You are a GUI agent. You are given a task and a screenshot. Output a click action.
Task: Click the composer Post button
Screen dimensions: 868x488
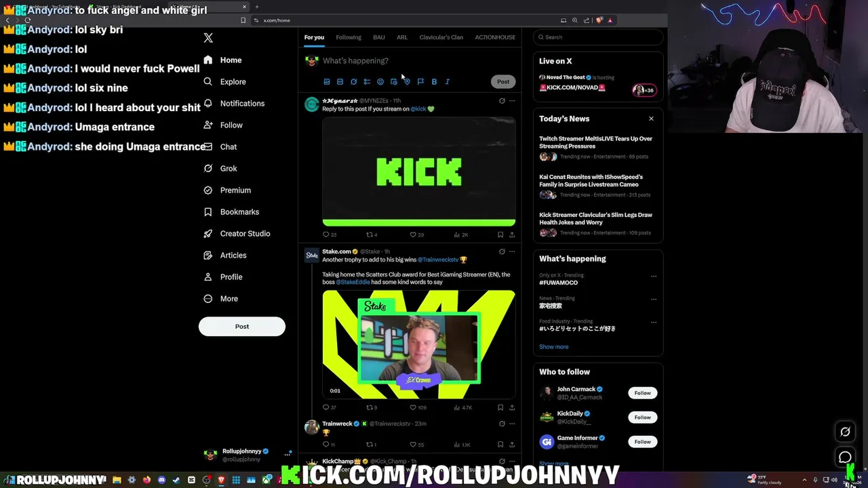point(503,81)
